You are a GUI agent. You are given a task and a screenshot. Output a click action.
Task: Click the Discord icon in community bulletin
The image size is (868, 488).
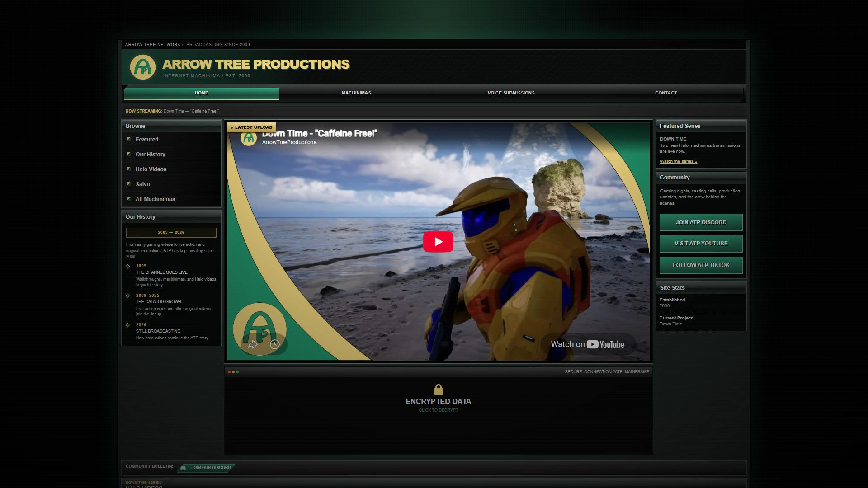pos(183,468)
